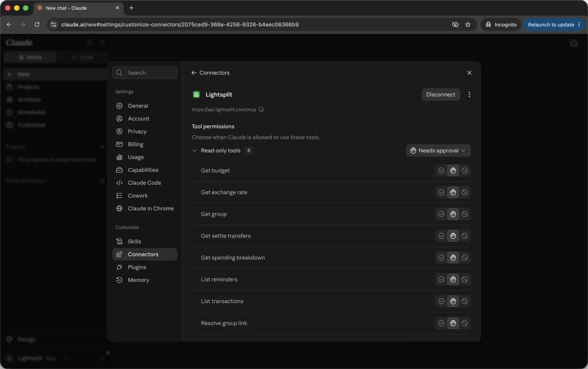Block Resolve group link tool

[x=465, y=323]
